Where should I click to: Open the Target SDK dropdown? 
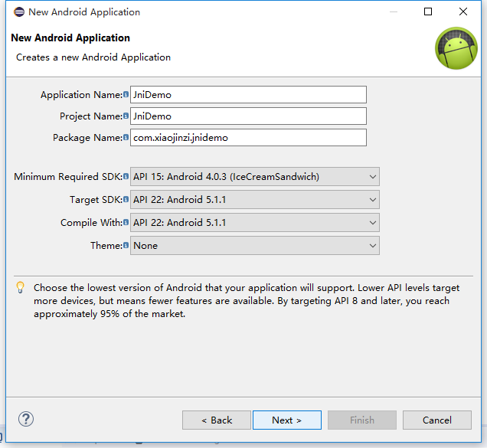point(255,199)
